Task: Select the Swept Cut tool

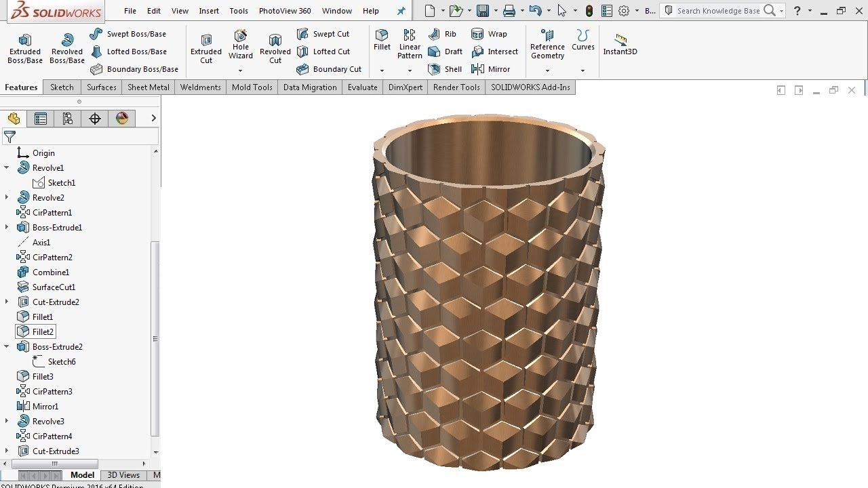Action: pyautogui.click(x=323, y=34)
